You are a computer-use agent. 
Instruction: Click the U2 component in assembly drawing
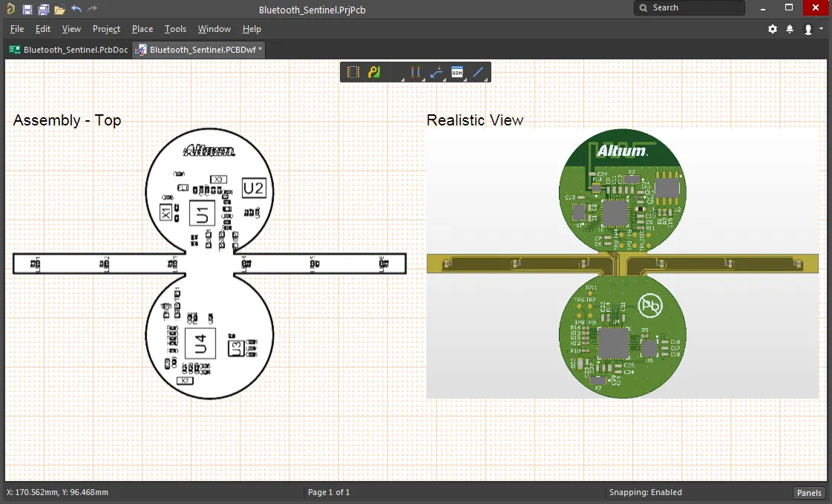click(x=254, y=189)
